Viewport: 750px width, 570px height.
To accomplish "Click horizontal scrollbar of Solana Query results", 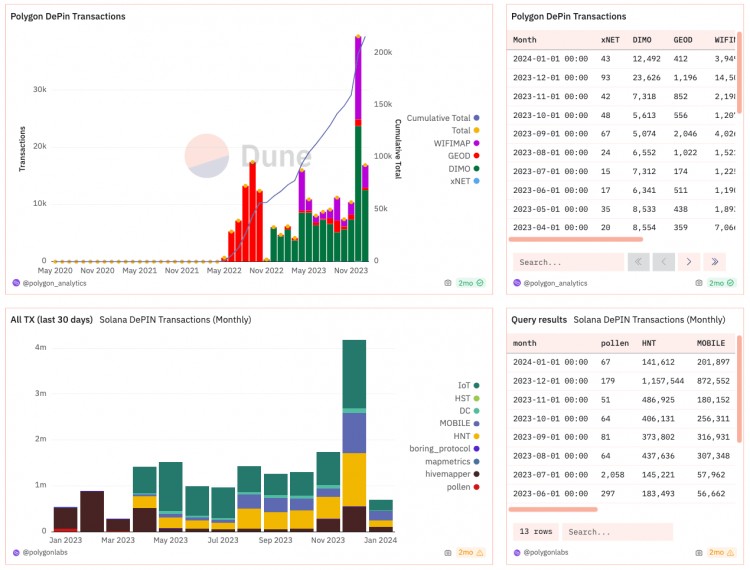I will point(553,509).
